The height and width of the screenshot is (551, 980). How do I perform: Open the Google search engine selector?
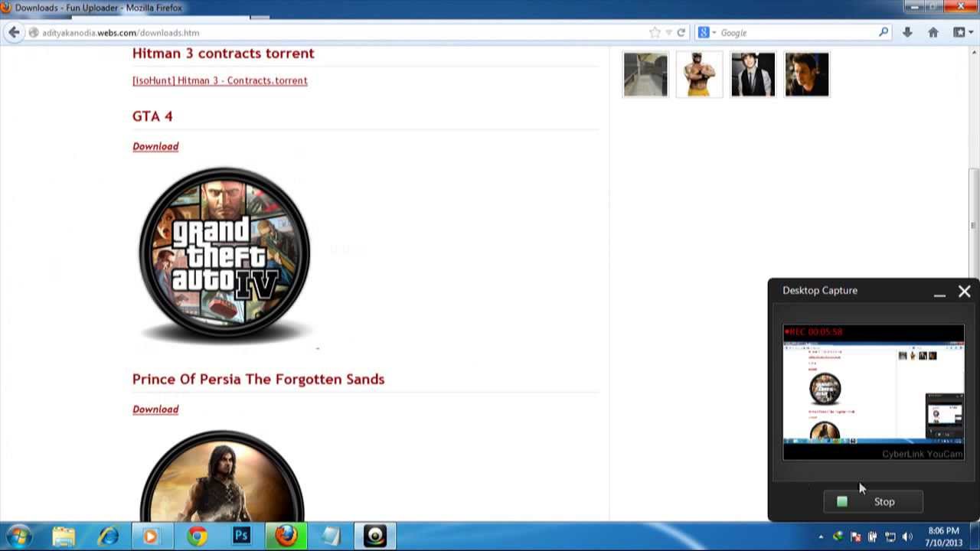point(707,32)
